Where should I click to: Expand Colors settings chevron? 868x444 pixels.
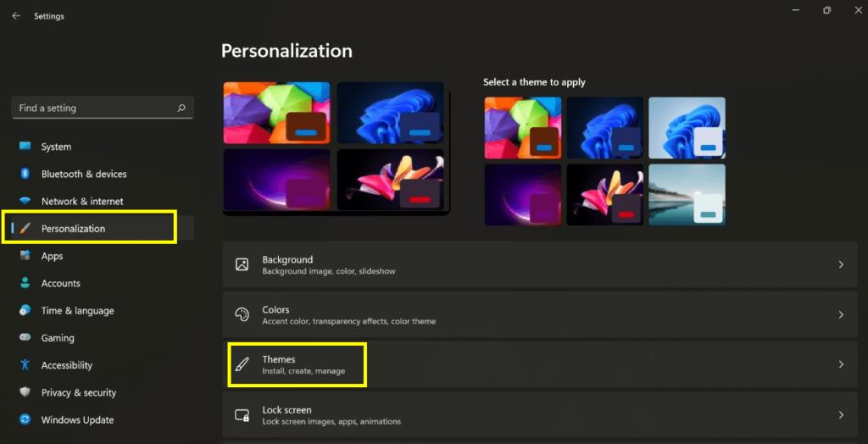[x=841, y=314]
